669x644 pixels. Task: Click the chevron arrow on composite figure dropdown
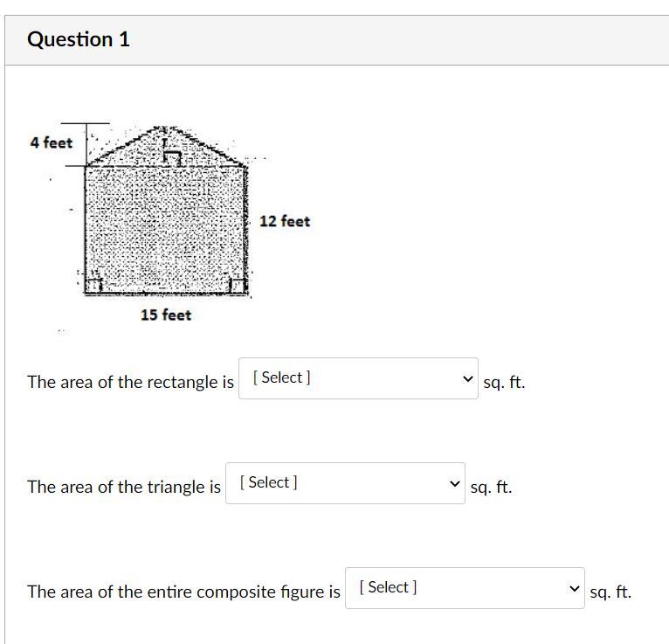click(575, 589)
